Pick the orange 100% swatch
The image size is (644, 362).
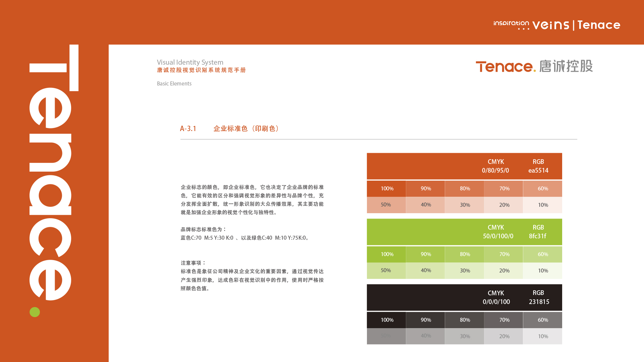pos(386,189)
